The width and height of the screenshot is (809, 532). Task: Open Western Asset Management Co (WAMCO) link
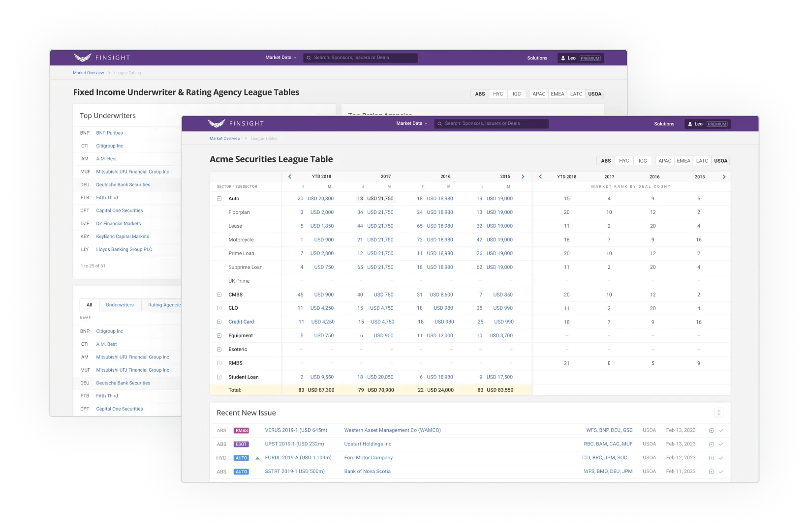(392, 430)
